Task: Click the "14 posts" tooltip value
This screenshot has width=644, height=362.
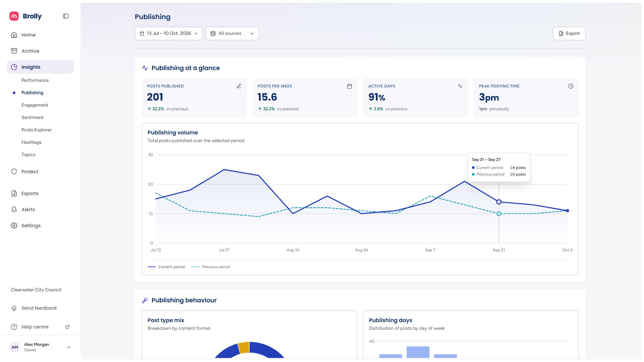Action: [518, 168]
